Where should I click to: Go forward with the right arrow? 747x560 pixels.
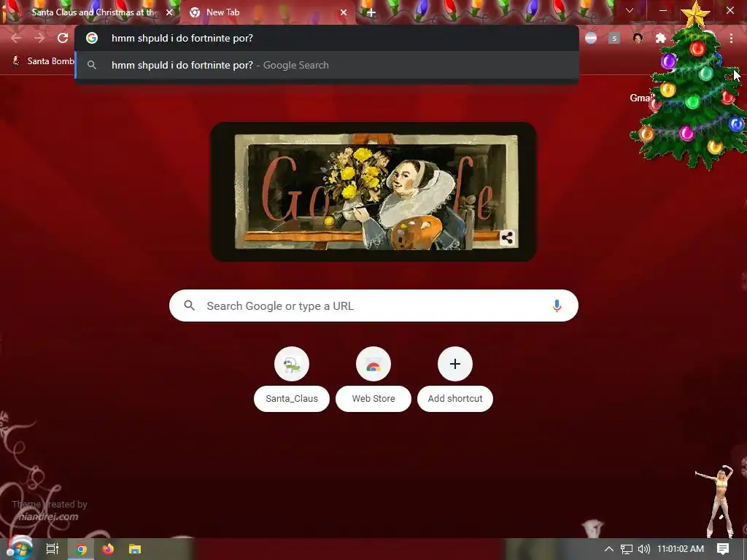point(39,38)
